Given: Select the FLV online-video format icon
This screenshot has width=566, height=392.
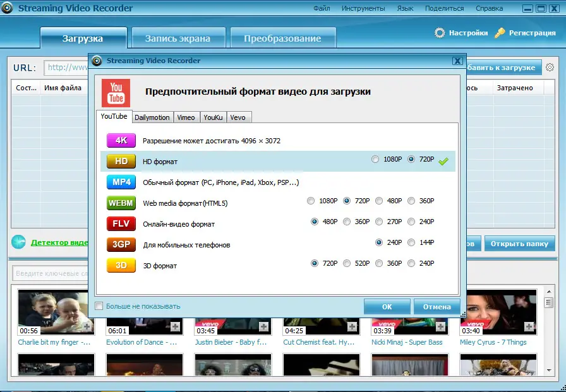Looking at the screenshot, I should pyautogui.click(x=121, y=223).
